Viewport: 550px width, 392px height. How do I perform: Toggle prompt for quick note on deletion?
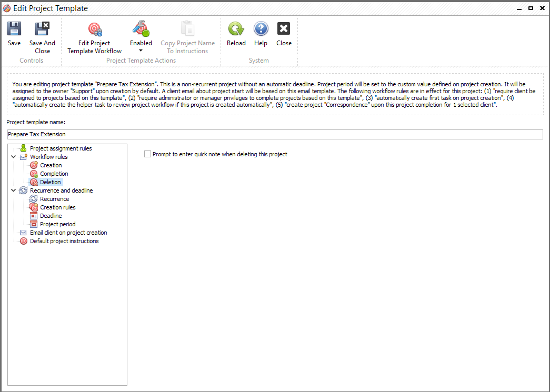pyautogui.click(x=148, y=154)
